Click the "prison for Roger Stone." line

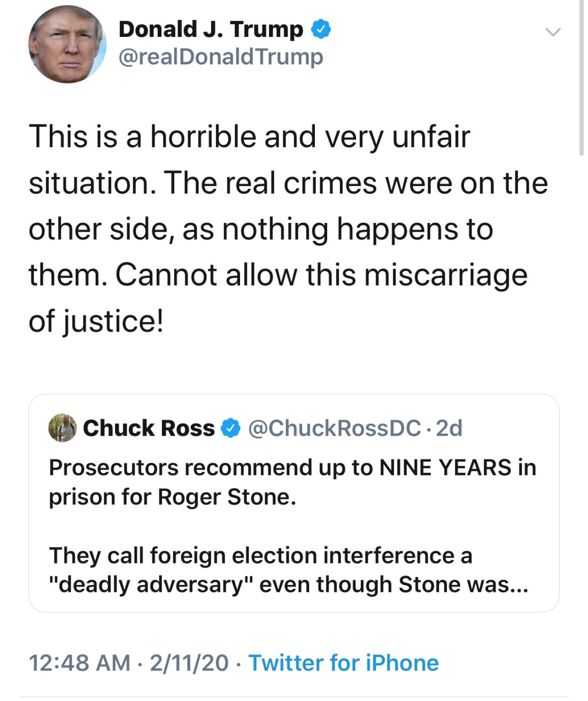pos(172,497)
